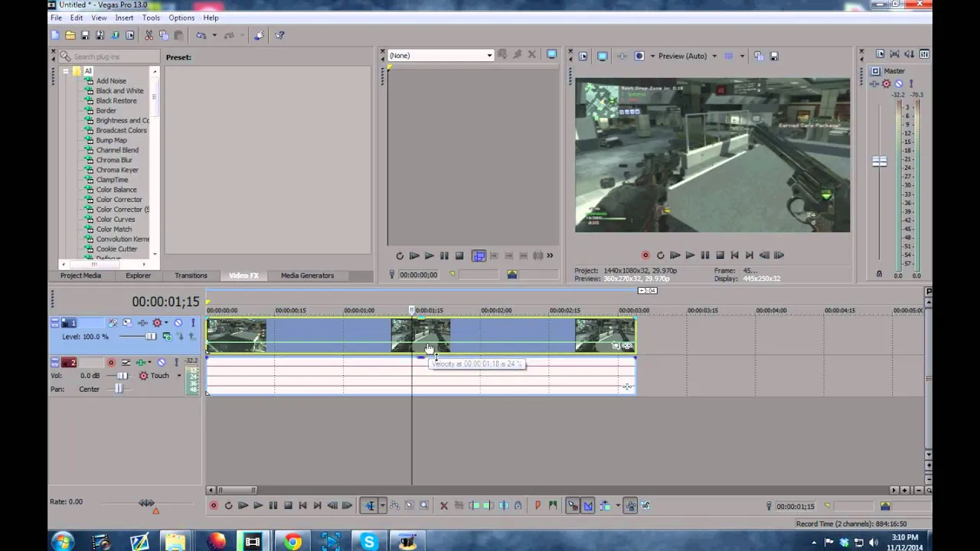
Task: Open the What's This help icon
Action: point(279,35)
